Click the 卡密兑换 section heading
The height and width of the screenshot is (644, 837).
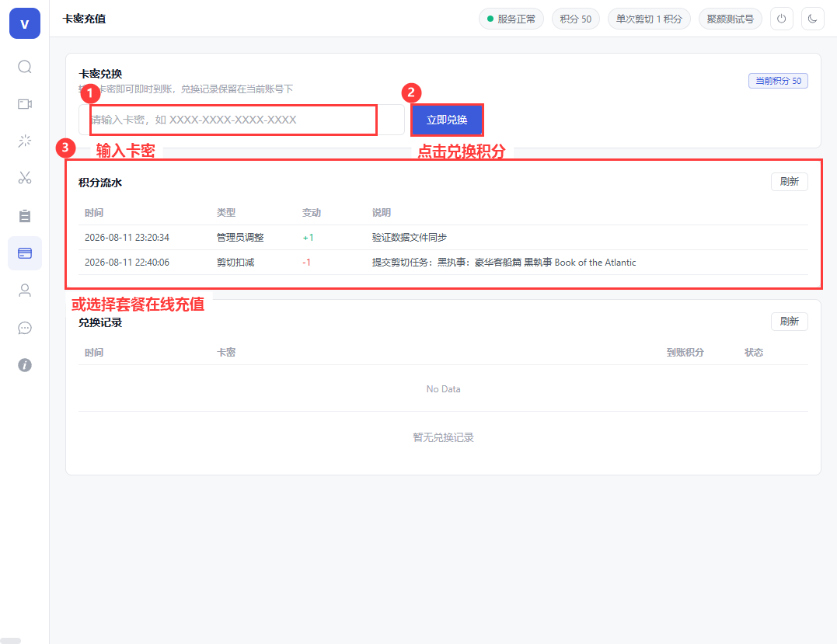100,74
